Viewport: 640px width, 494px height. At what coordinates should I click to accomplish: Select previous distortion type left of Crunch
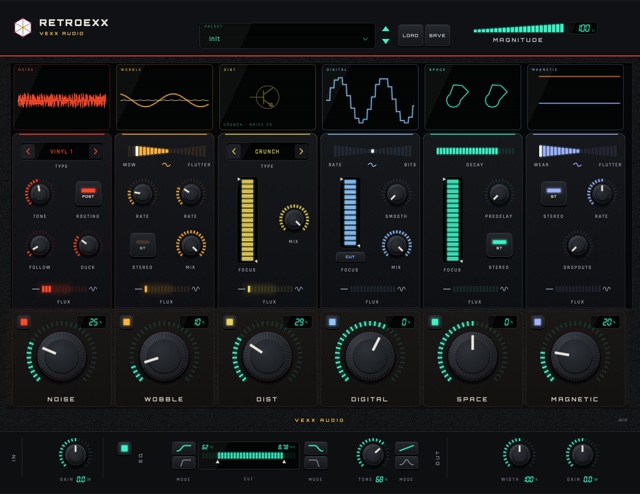[x=234, y=151]
